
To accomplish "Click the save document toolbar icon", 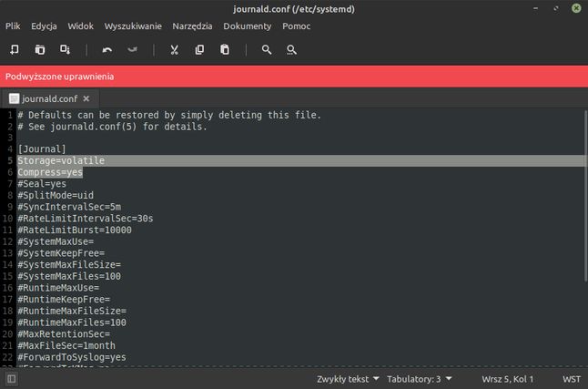I will click(65, 49).
